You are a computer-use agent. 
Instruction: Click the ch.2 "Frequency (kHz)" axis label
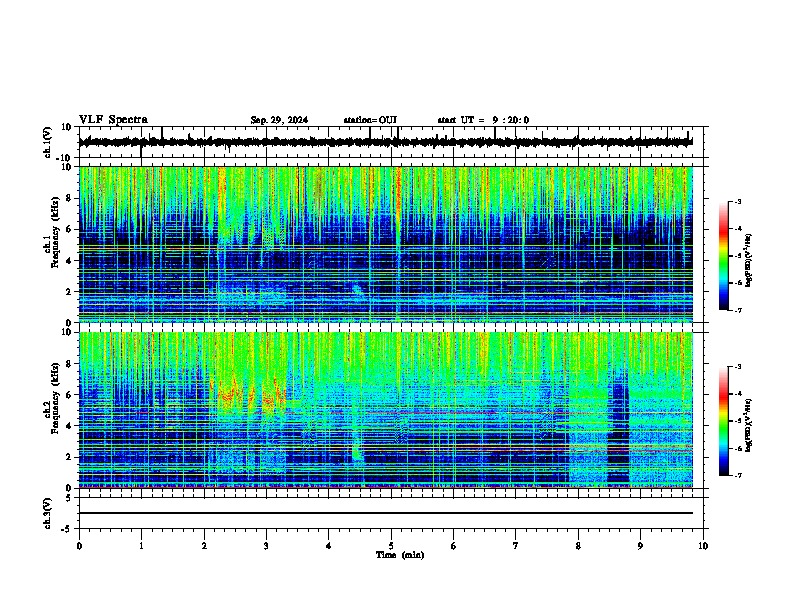[55, 398]
